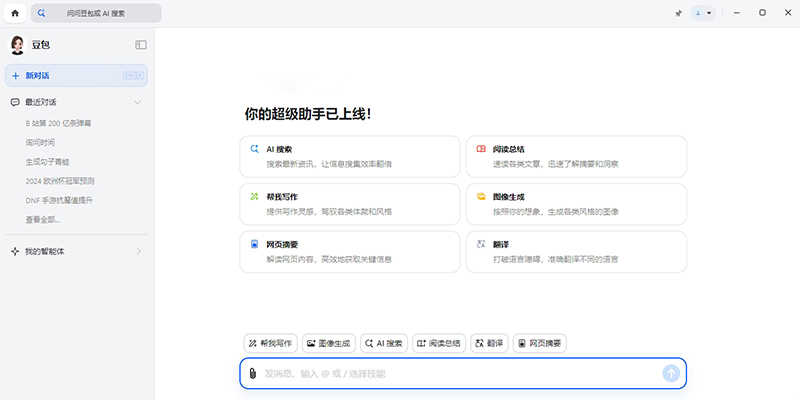800x400 pixels.
Task: Close the Doubao window
Action: [788, 13]
